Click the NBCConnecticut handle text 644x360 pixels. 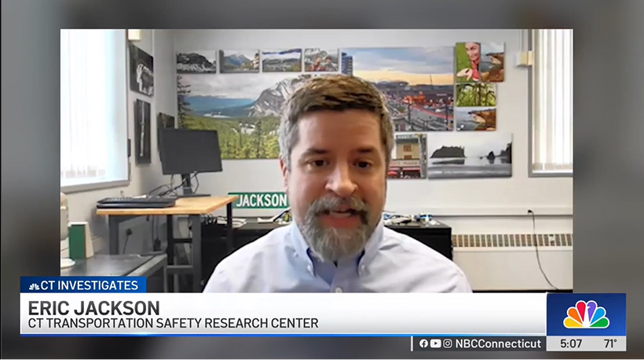point(498,343)
